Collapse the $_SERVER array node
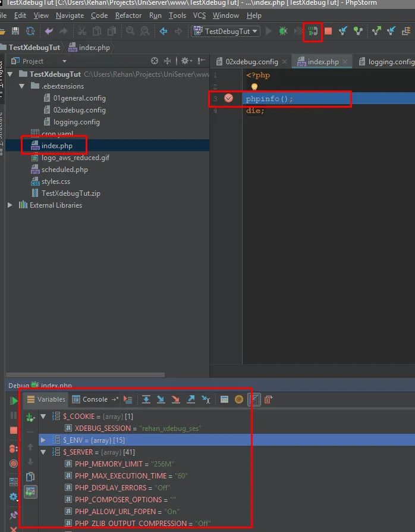The image size is (415, 532). tap(43, 452)
